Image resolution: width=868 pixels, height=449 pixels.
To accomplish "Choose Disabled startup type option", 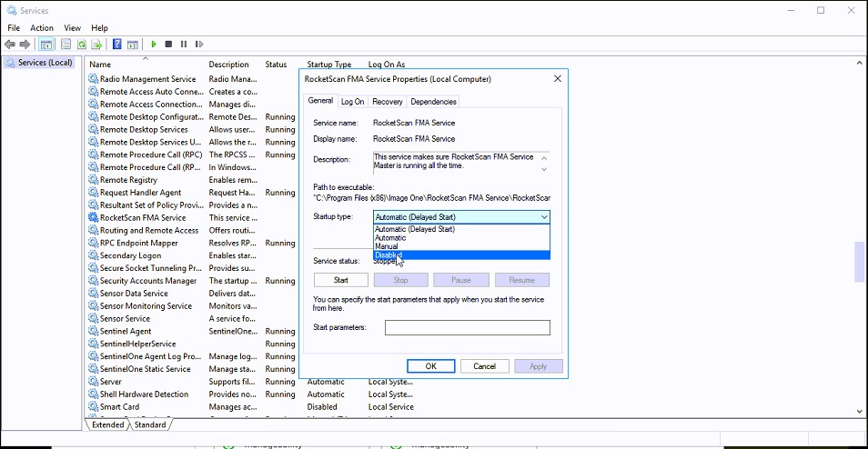I will click(461, 254).
